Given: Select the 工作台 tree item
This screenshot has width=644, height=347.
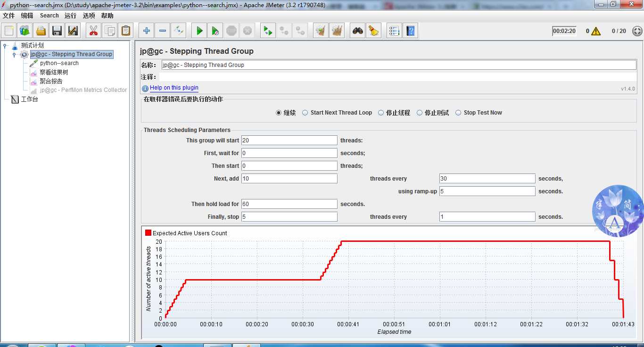Looking at the screenshot, I should point(29,99).
